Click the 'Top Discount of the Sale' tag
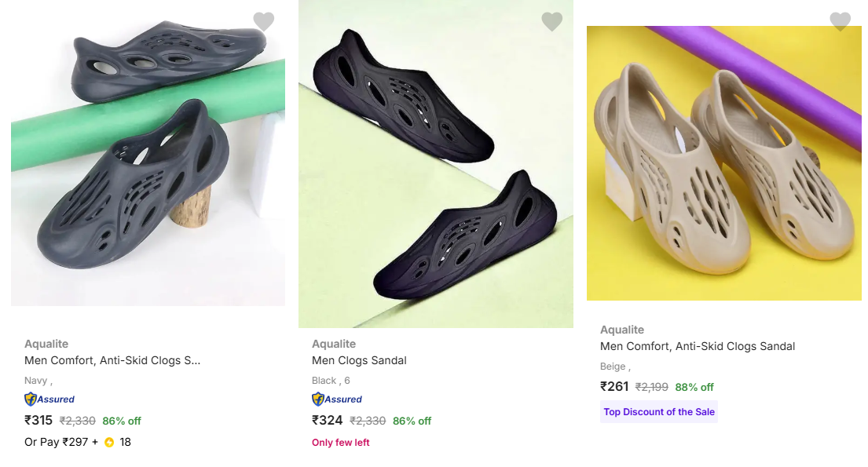This screenshot has height=467, width=868. pos(659,412)
